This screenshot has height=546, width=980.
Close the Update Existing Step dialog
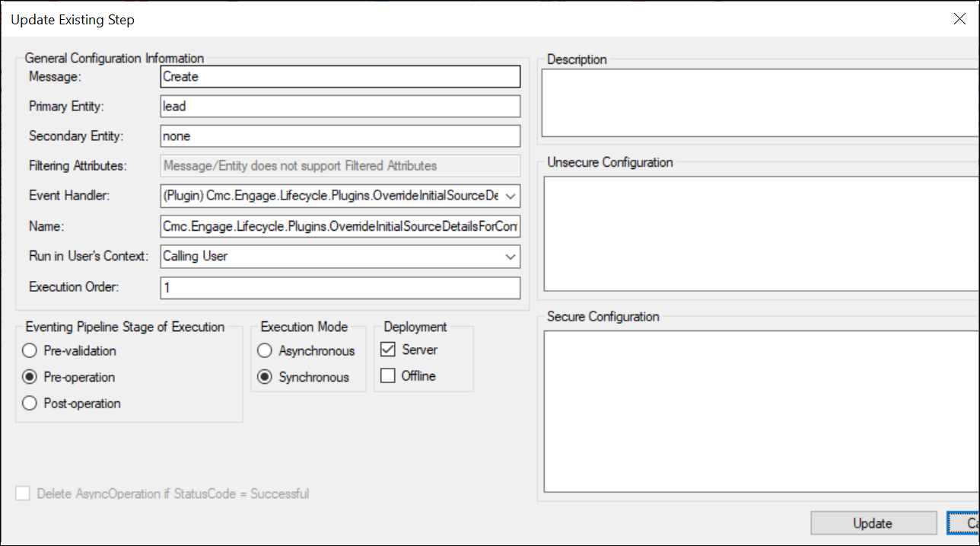coord(959,20)
